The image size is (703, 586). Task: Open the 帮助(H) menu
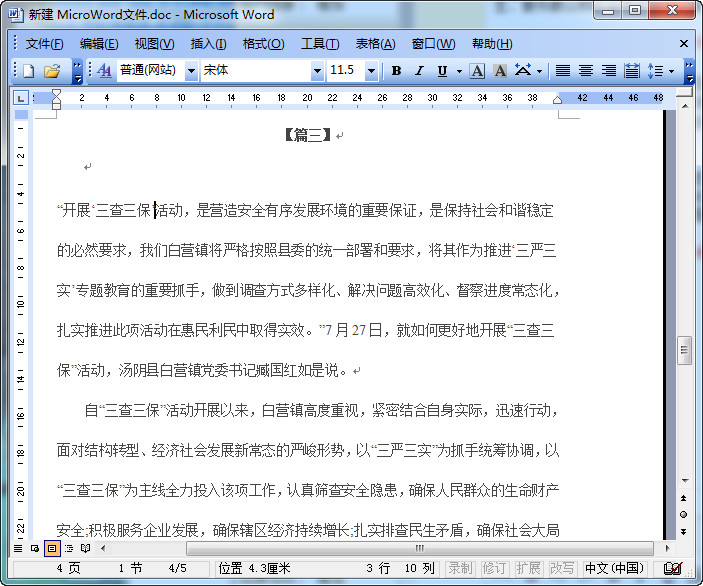tap(492, 44)
